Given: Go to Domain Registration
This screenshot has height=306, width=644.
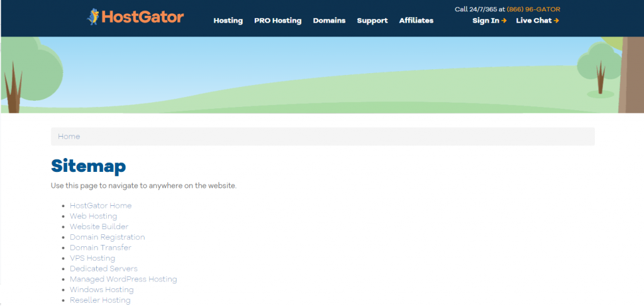Looking at the screenshot, I should point(107,237).
